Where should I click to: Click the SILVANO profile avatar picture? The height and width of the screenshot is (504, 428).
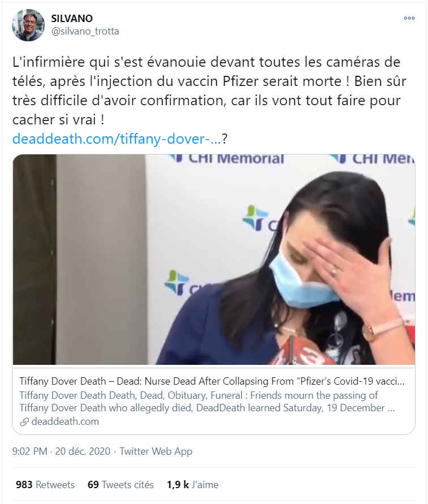[28, 25]
